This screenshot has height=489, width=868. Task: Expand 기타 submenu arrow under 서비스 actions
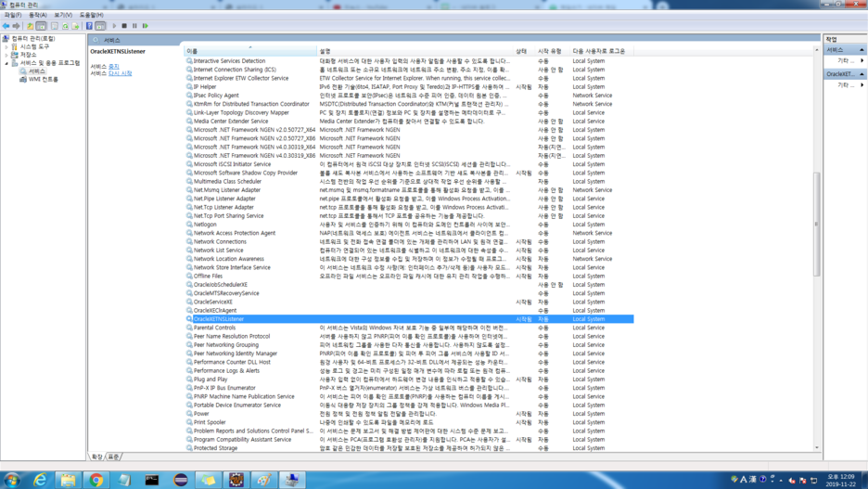[862, 60]
